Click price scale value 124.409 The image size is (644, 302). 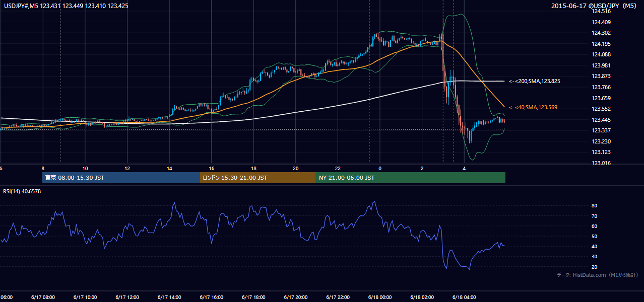pyautogui.click(x=601, y=22)
